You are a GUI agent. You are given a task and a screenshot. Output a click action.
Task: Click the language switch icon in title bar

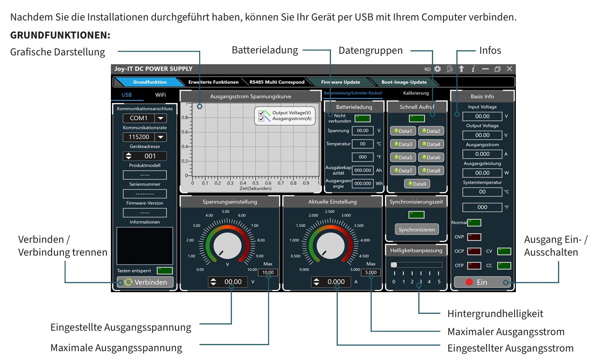450,69
